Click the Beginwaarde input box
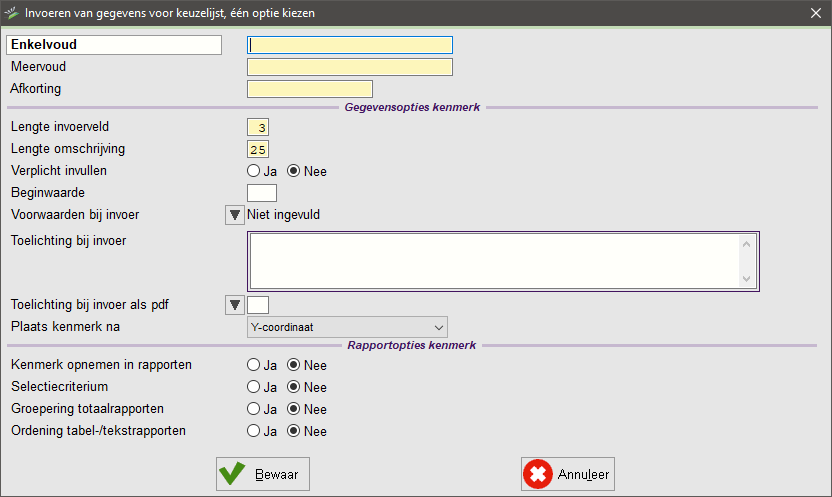This screenshot has width=832, height=497. pyautogui.click(x=261, y=193)
